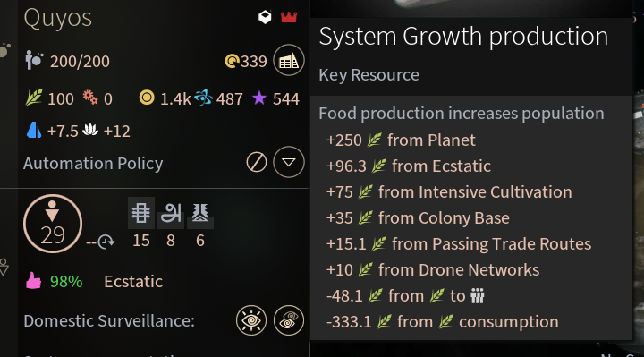The image size is (644, 357).
Task: Click the green food leaf icon
Action: pos(34,98)
